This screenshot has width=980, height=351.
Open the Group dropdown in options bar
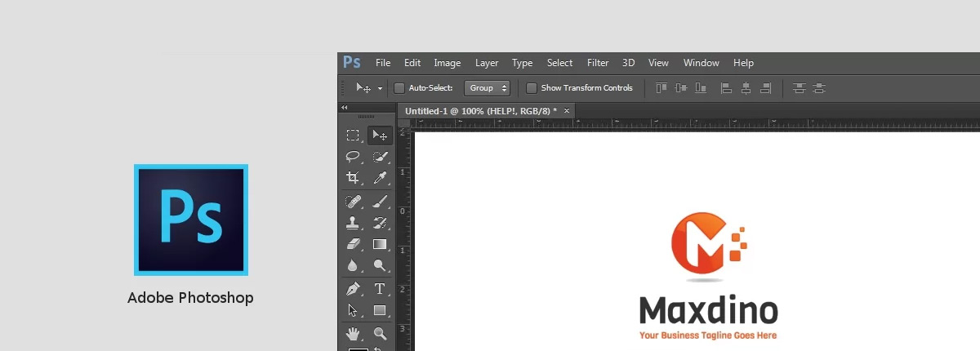[488, 88]
